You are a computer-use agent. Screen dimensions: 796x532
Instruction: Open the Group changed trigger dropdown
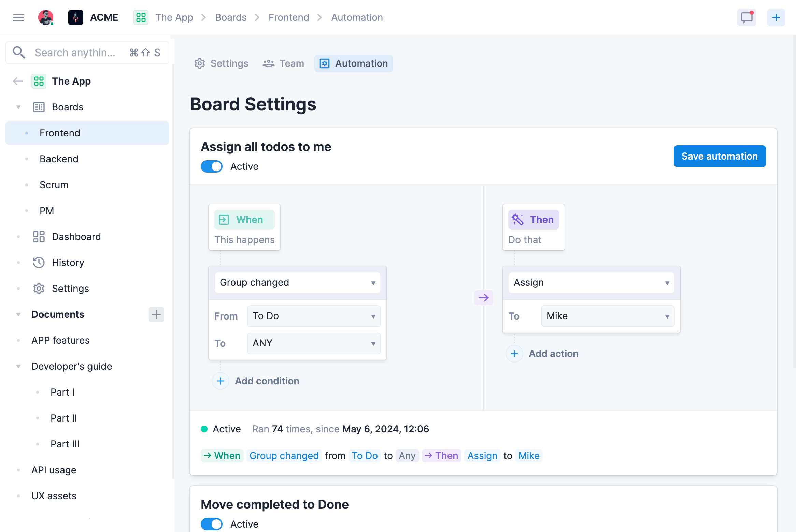297,282
